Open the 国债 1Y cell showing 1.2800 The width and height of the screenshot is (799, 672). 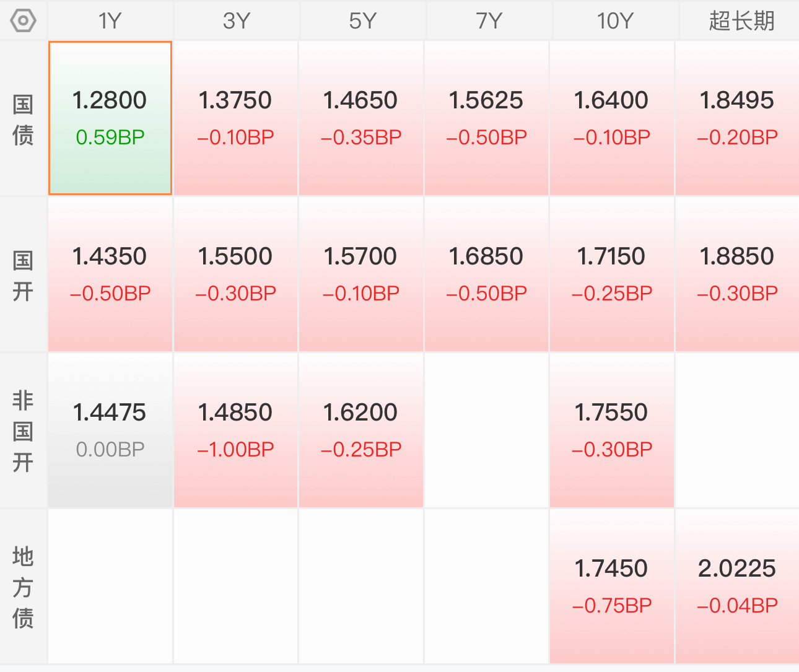tap(110, 118)
